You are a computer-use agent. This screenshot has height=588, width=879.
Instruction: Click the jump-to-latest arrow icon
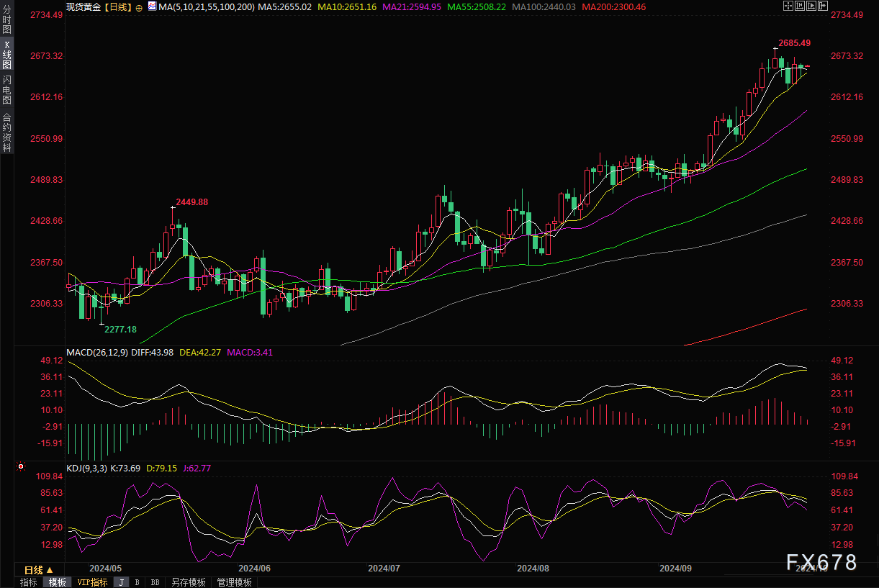823,6
